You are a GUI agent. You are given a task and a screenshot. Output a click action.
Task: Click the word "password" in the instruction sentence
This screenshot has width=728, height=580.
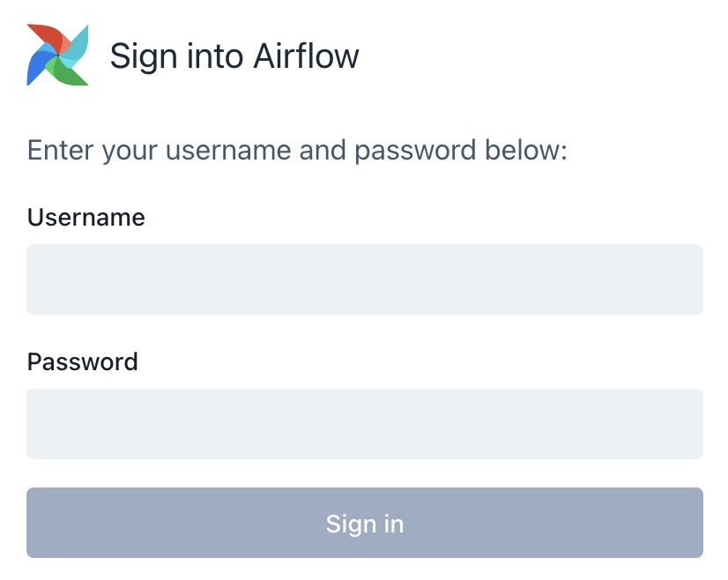(x=415, y=150)
